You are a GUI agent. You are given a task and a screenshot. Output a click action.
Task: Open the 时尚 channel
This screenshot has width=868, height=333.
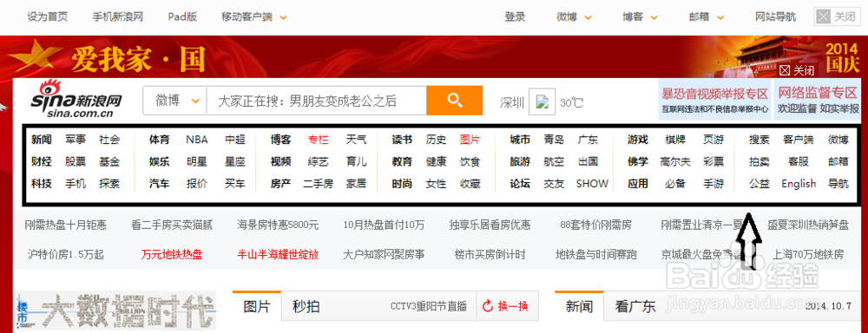click(x=403, y=183)
